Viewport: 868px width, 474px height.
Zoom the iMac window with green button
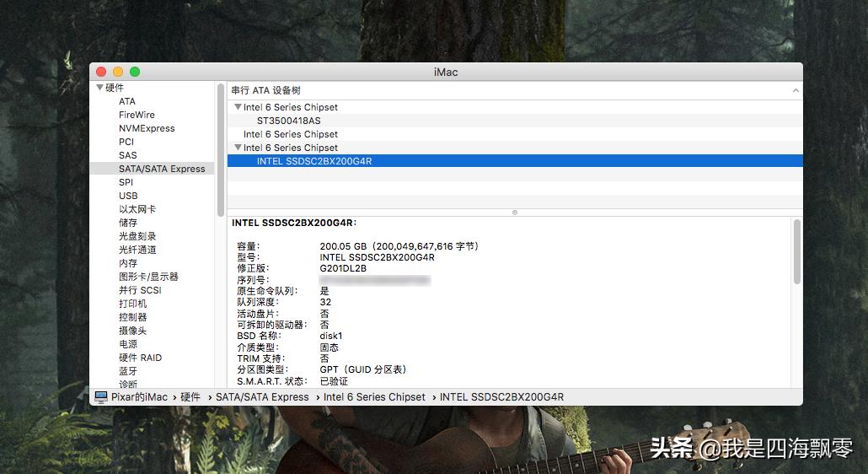tap(135, 72)
